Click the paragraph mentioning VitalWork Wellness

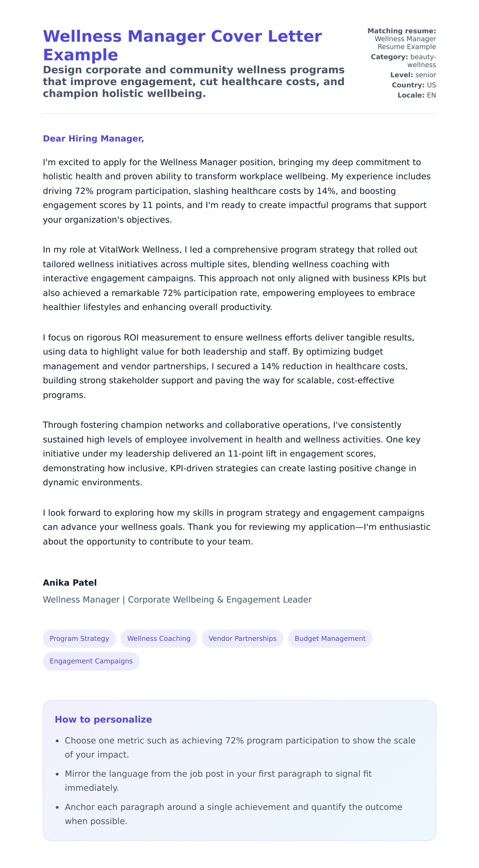[234, 278]
